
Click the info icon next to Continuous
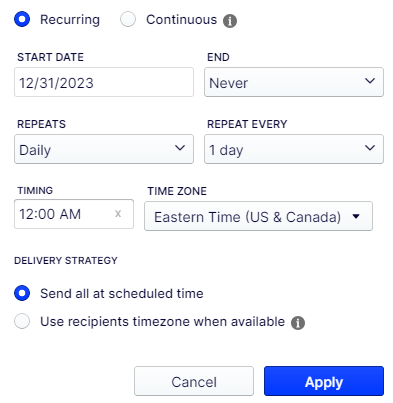tap(230, 21)
